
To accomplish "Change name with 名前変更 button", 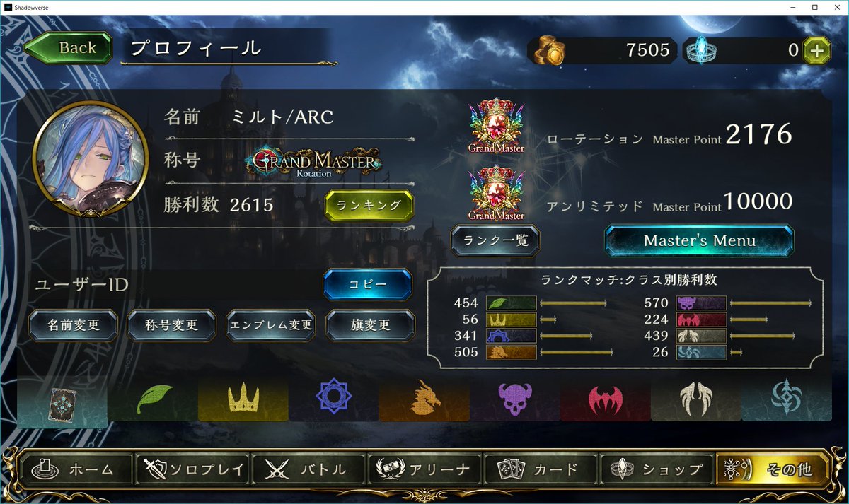I will (73, 326).
